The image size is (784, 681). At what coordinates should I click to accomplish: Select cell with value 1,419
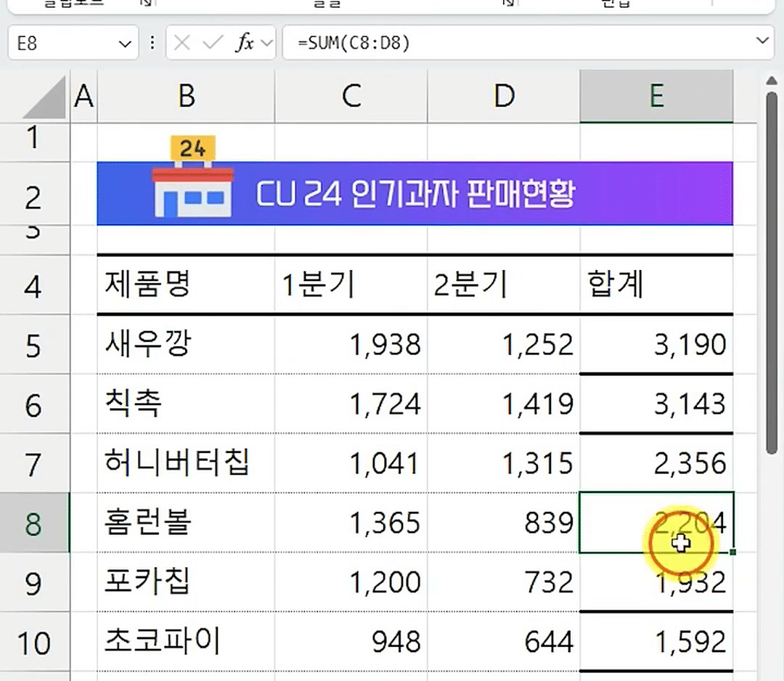pos(504,404)
